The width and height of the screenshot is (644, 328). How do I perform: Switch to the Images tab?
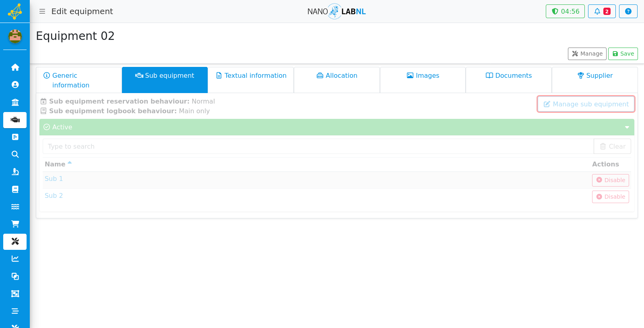click(x=423, y=80)
